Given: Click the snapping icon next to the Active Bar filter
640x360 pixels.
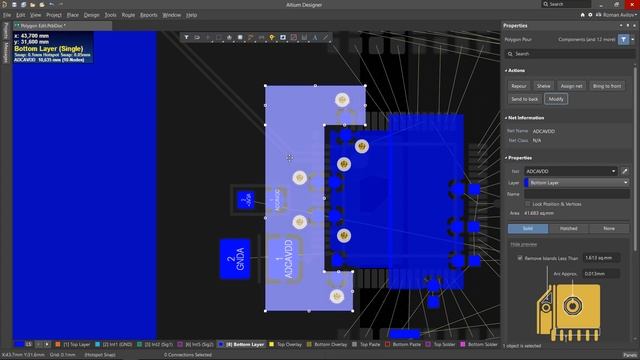Looking at the screenshot, I should 197,37.
